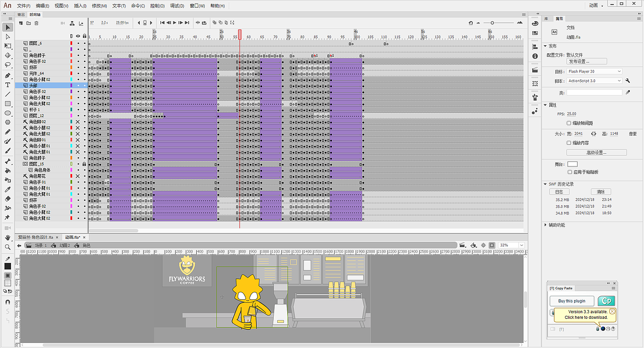
Task: Click the 高级设置... button
Action: click(597, 152)
